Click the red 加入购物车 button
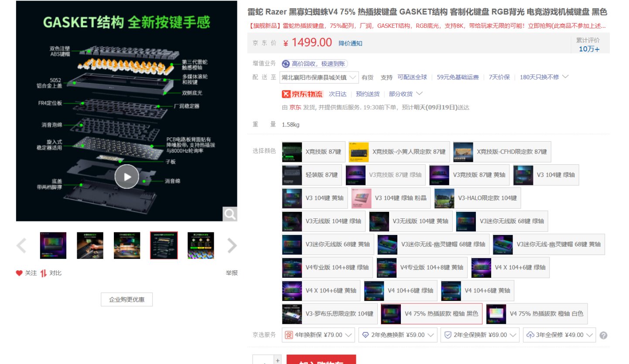629x364 pixels. tap(321, 360)
